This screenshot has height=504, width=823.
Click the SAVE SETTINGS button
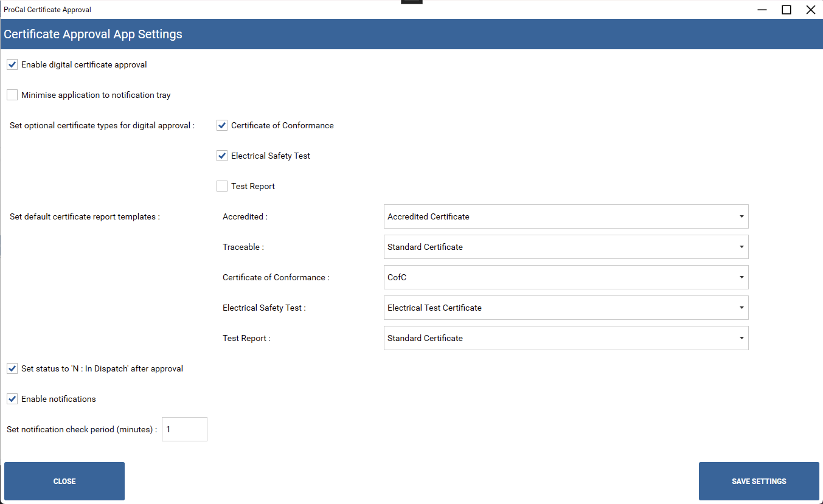pos(759,481)
